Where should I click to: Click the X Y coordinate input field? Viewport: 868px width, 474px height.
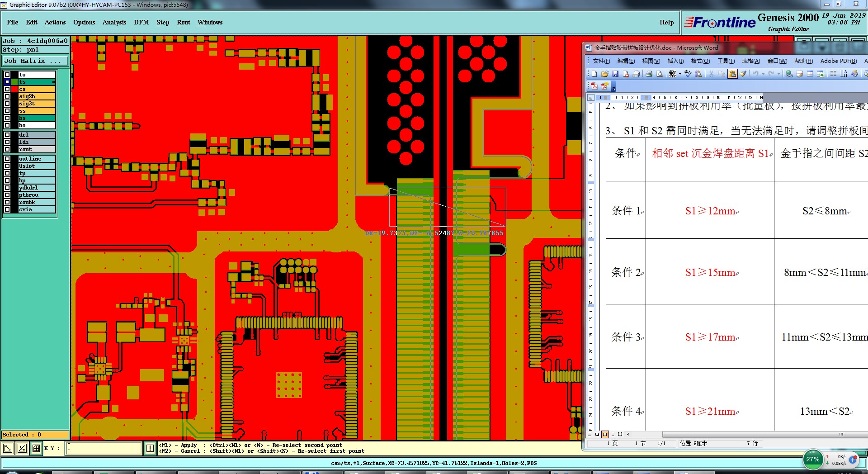click(104, 448)
